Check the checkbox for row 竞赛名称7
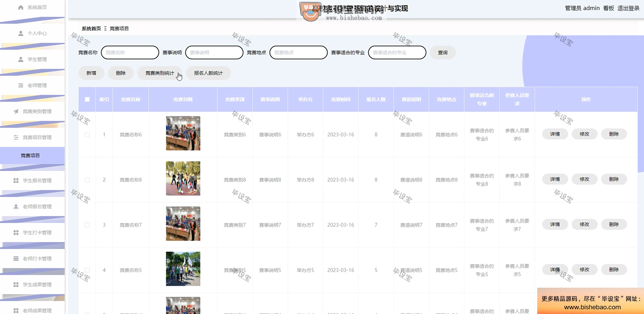 (87, 225)
